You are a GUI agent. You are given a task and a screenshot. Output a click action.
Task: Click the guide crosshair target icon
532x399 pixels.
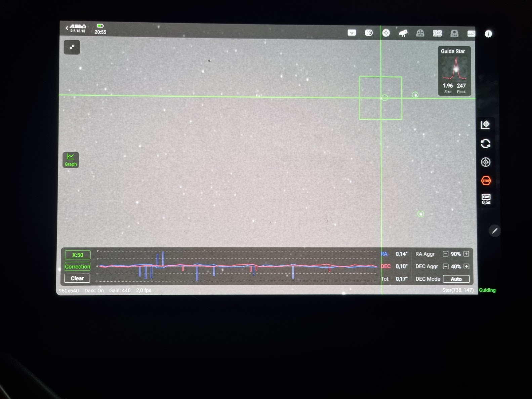point(486,162)
